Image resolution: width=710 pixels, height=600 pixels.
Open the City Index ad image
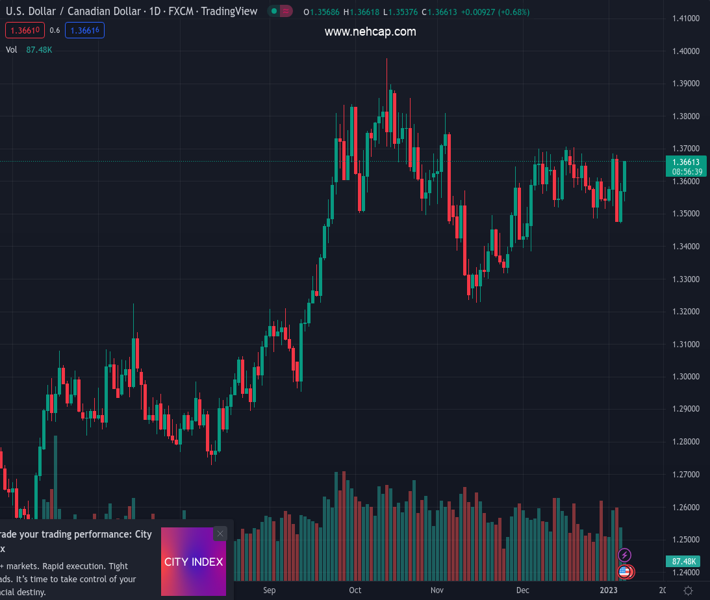(193, 562)
